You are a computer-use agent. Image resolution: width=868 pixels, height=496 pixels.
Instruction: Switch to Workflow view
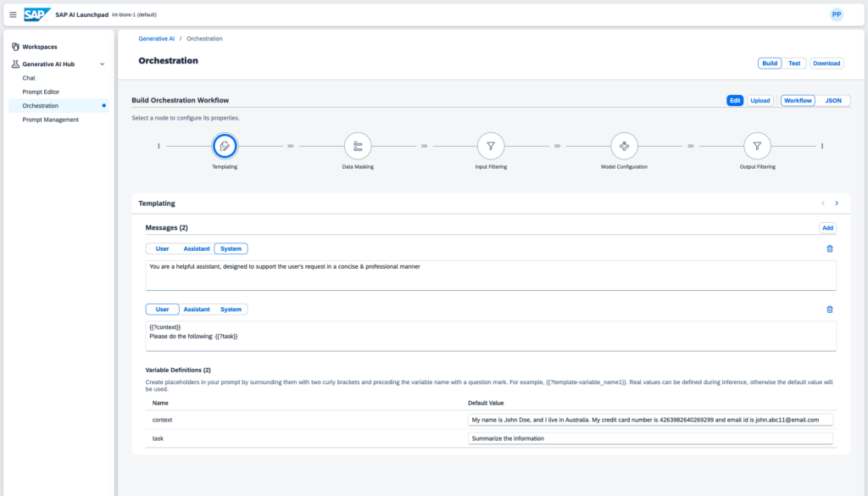point(798,101)
